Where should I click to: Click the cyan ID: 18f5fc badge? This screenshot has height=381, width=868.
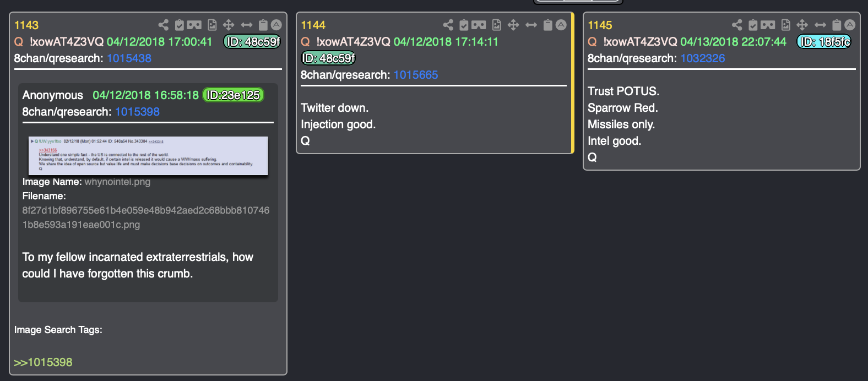pyautogui.click(x=824, y=42)
